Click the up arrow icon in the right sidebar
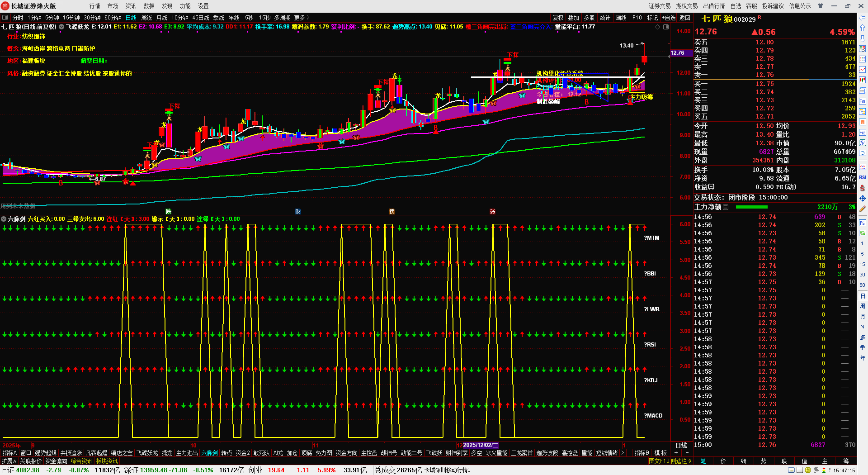868x475 pixels. click(863, 28)
